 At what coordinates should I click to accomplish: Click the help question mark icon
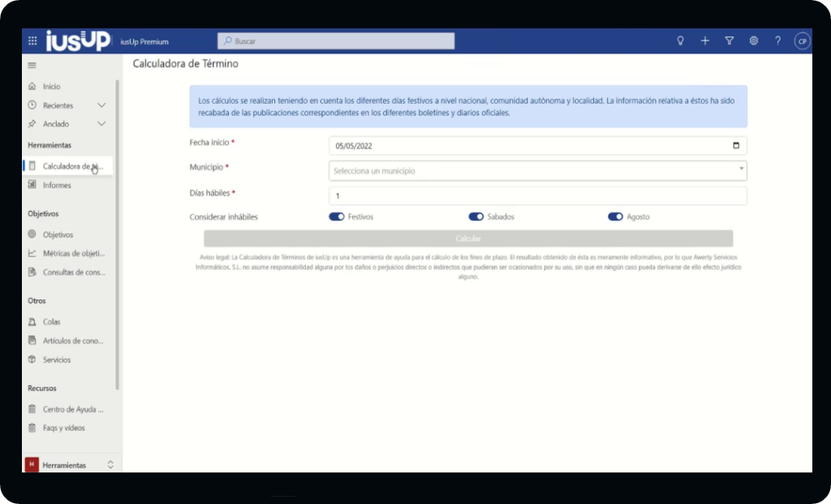tap(777, 41)
